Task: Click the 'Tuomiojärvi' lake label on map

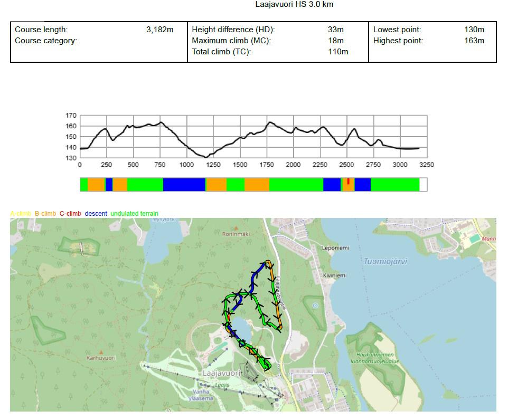Action: pyautogui.click(x=385, y=261)
